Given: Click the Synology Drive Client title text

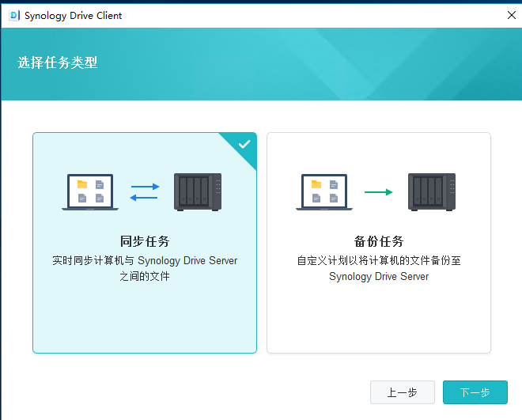Looking at the screenshot, I should [74, 15].
